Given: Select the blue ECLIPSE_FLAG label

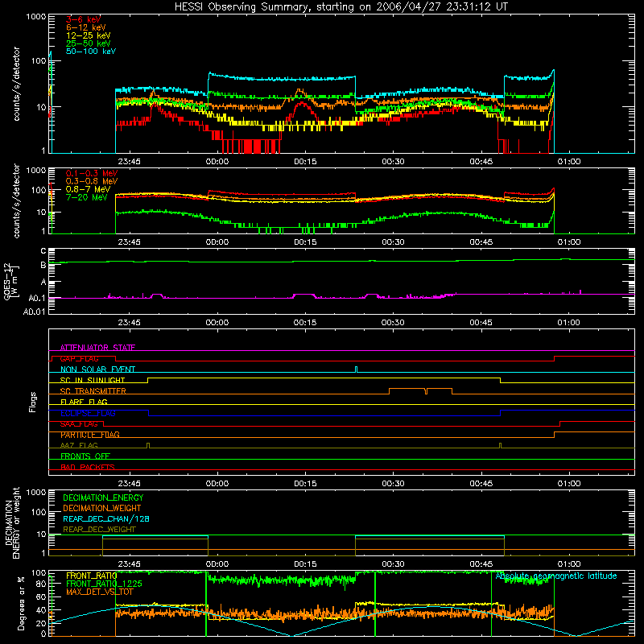Looking at the screenshot, I should pyautogui.click(x=88, y=413).
